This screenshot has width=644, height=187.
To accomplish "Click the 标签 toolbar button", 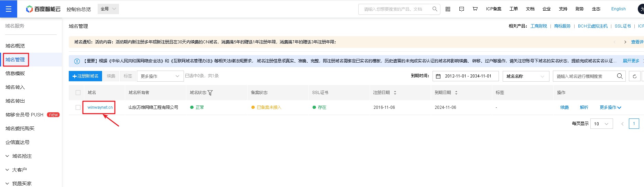I will click(x=128, y=76).
